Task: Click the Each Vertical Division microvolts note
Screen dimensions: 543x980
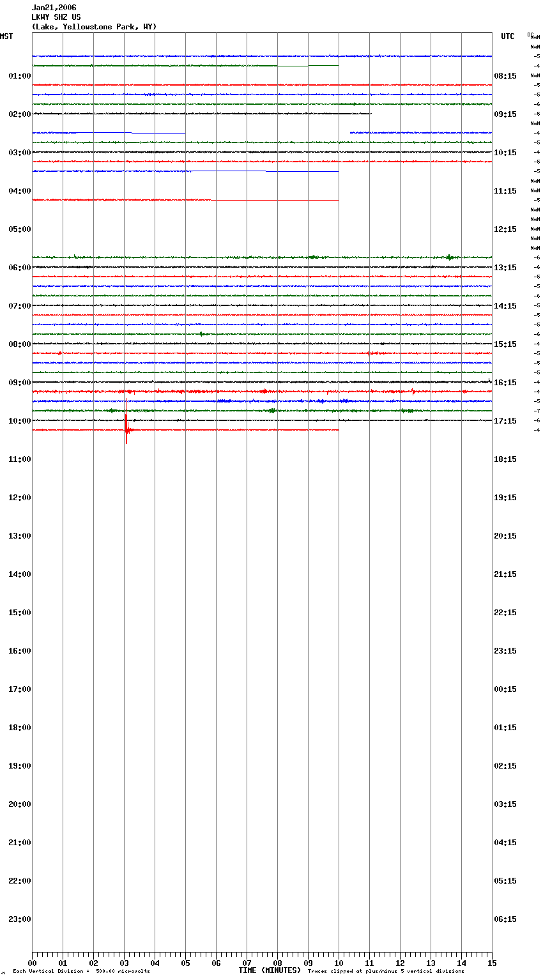Action: click(x=81, y=972)
